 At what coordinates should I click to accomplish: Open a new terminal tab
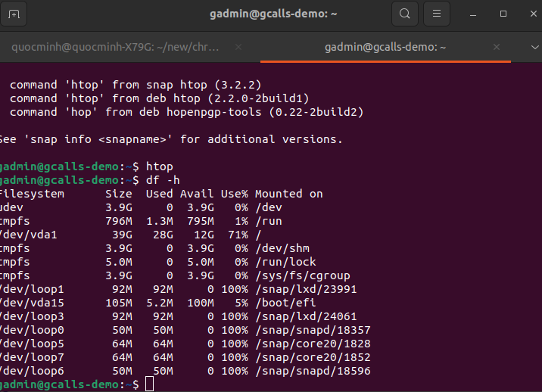15,14
